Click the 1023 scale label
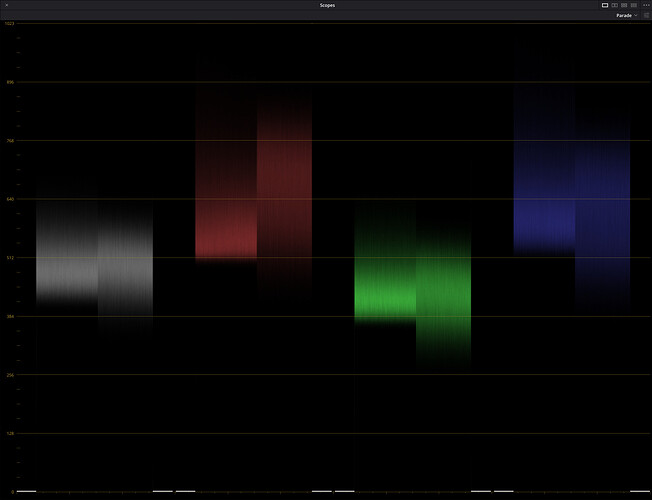This screenshot has width=652, height=500. [9, 24]
